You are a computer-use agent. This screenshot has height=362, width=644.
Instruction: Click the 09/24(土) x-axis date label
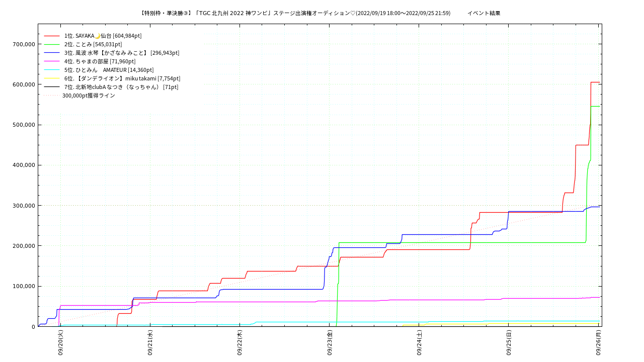[419, 343]
